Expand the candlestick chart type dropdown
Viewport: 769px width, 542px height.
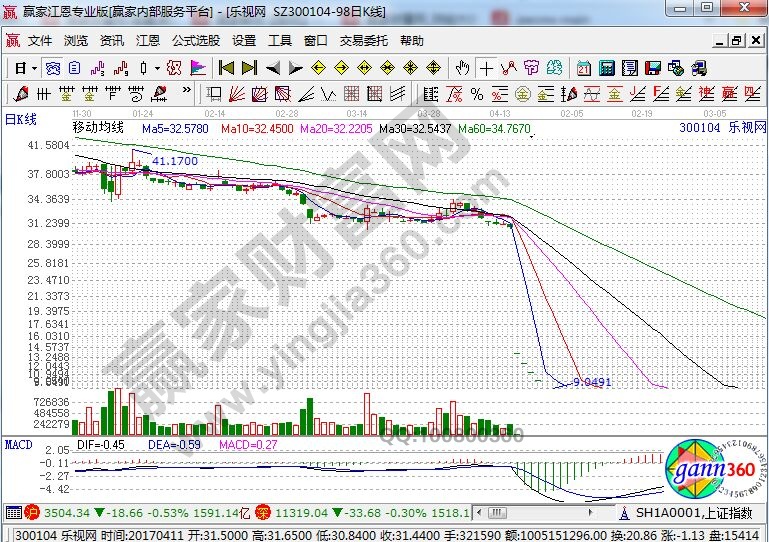coord(157,68)
